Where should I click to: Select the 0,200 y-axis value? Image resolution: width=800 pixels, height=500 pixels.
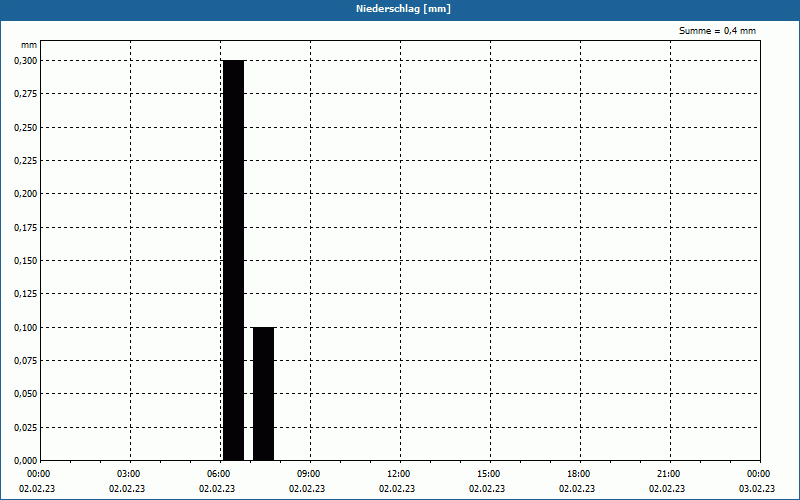point(25,194)
